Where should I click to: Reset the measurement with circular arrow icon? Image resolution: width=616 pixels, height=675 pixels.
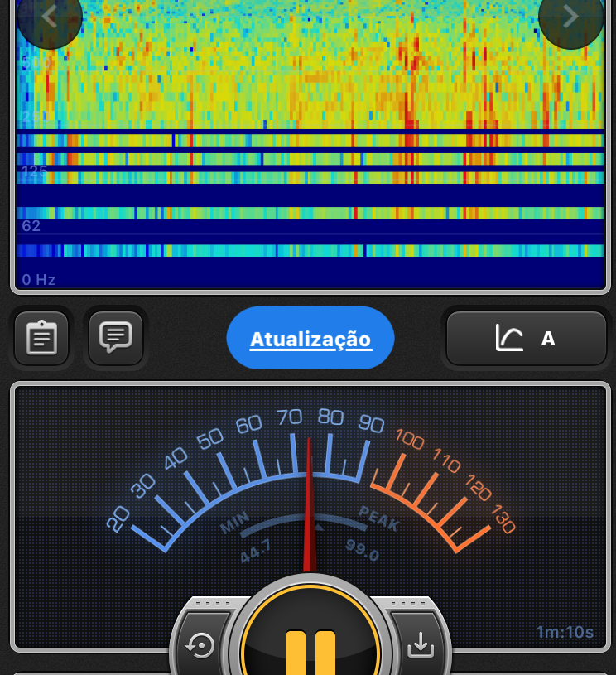201,644
